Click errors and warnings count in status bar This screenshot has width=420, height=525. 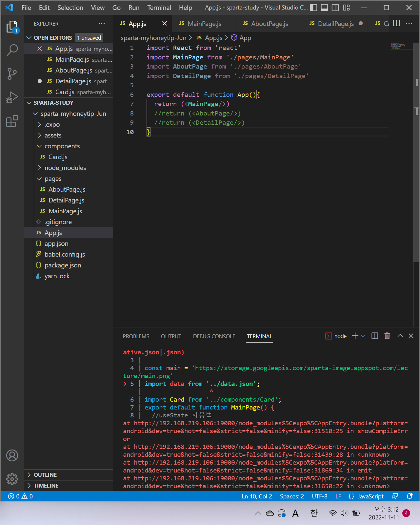tap(20, 496)
